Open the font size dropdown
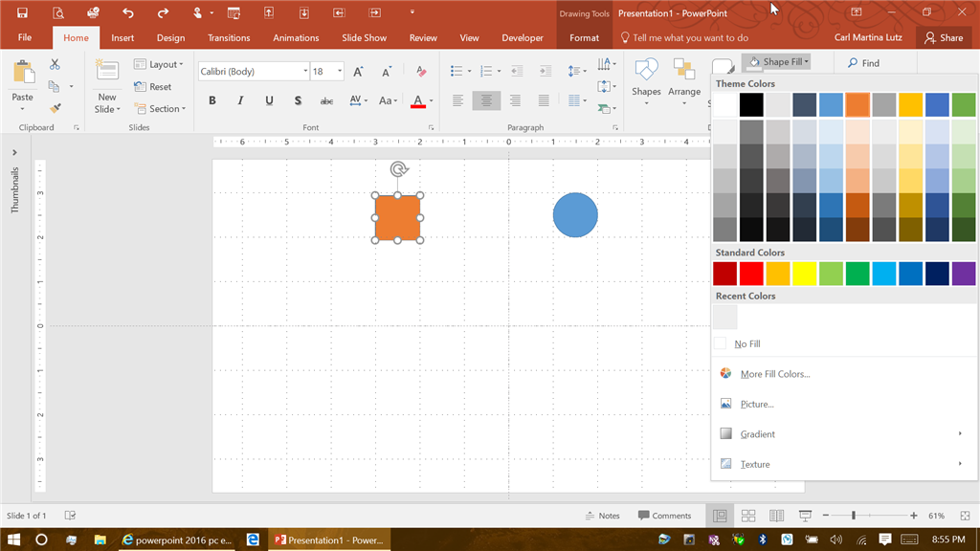 [x=340, y=71]
